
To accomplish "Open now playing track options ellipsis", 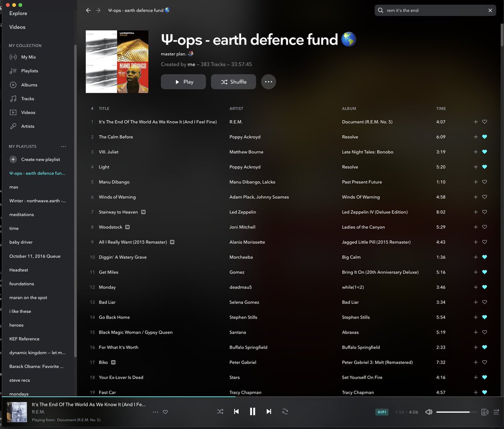I will 155,412.
